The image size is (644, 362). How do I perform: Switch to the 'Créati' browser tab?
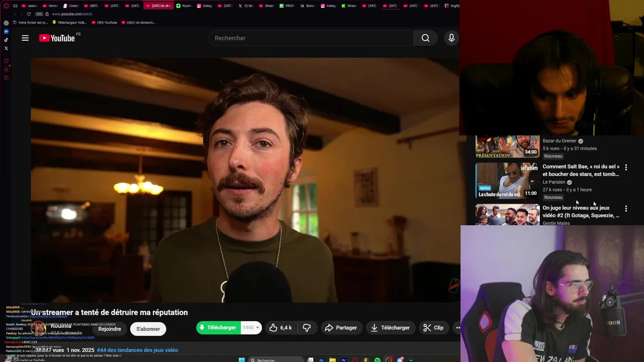(x=71, y=6)
